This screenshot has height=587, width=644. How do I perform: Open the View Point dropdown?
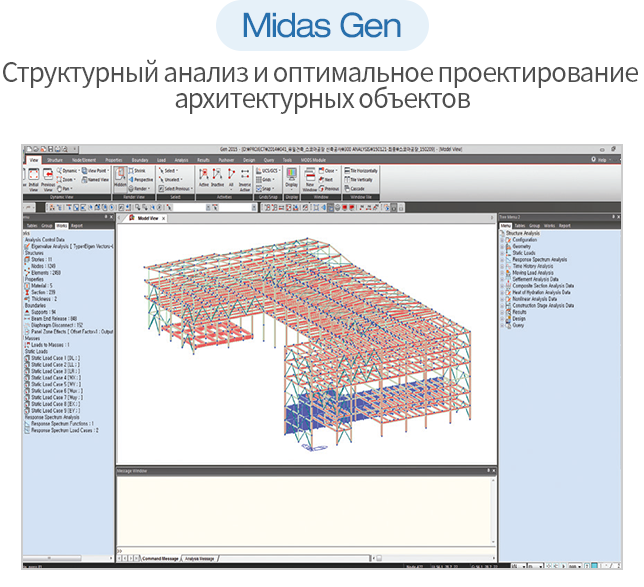pos(95,170)
